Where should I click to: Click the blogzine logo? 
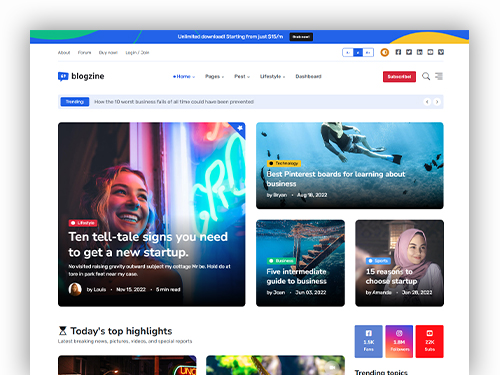(81, 76)
